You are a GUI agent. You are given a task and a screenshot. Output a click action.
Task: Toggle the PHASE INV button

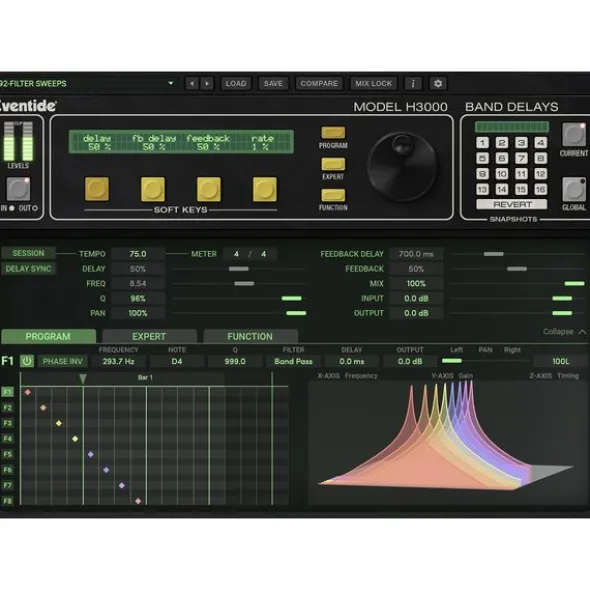(63, 361)
